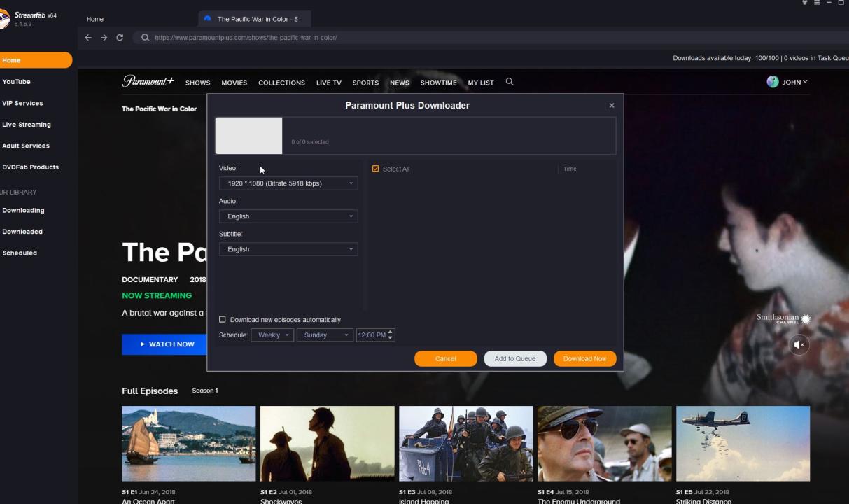Enable Download new episodes automatically
This screenshot has height=504, width=849.
(223, 320)
